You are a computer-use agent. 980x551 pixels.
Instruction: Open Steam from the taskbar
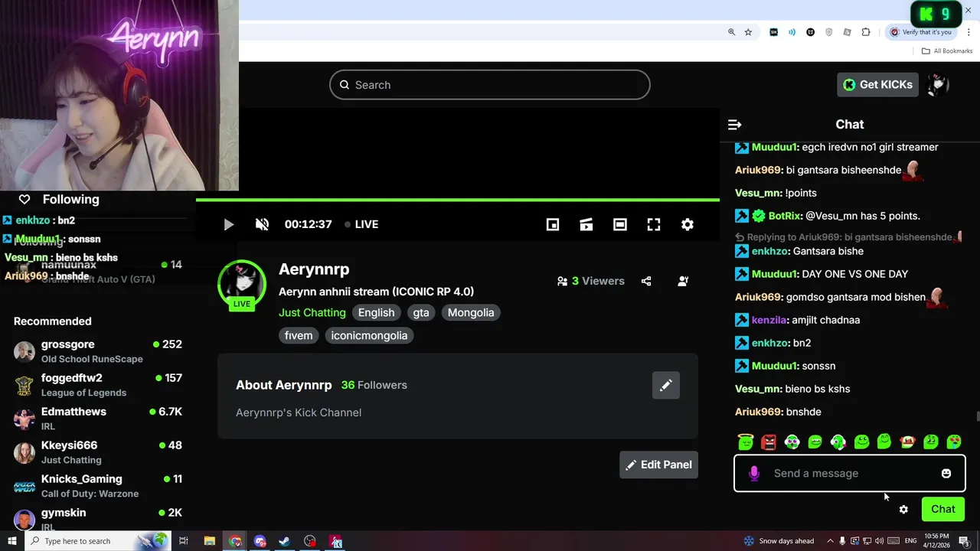pos(284,541)
